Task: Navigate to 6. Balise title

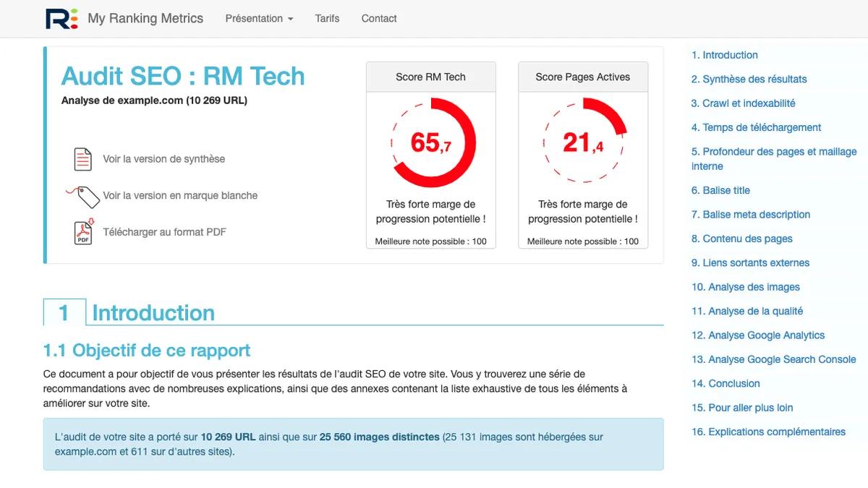Action: pyautogui.click(x=720, y=190)
